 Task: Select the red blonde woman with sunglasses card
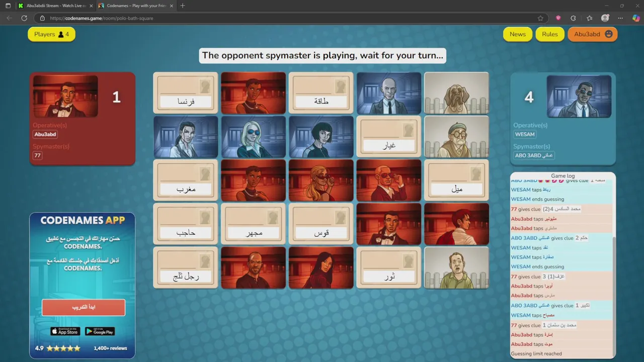(x=321, y=180)
